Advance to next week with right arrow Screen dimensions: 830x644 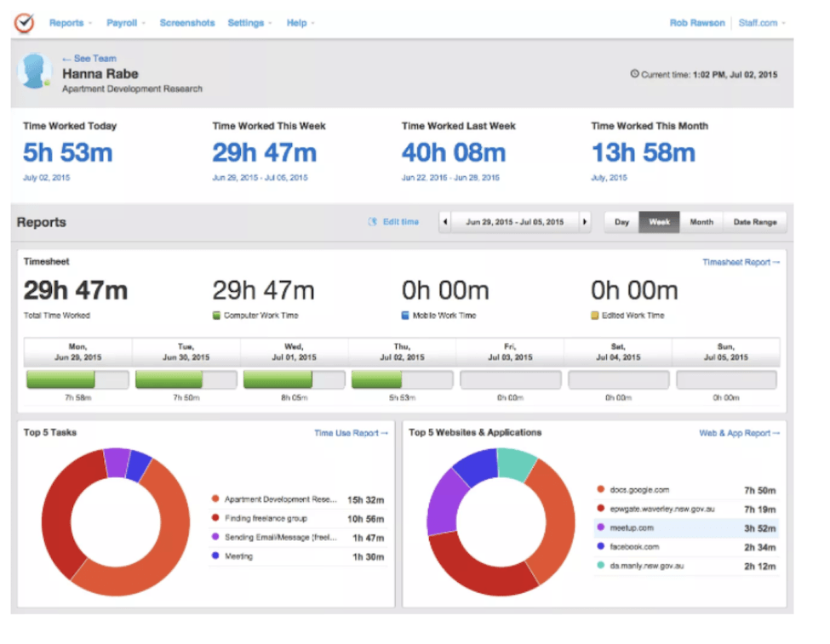585,222
